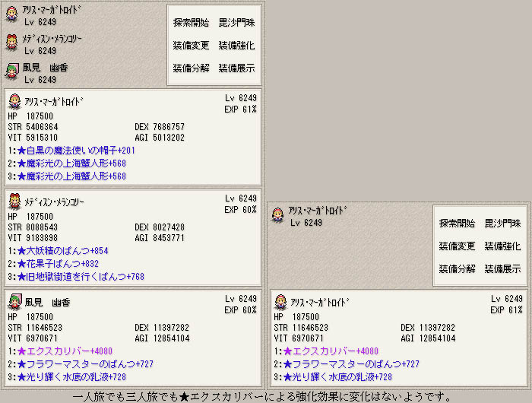Open 装備展示 in the left window menu

[x=236, y=68]
